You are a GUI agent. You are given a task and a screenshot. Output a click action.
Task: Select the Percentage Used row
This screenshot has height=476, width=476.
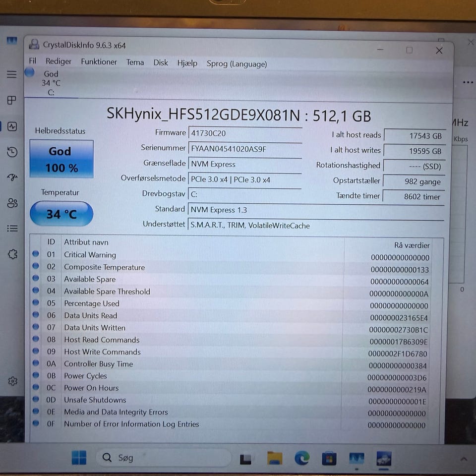tap(232, 304)
